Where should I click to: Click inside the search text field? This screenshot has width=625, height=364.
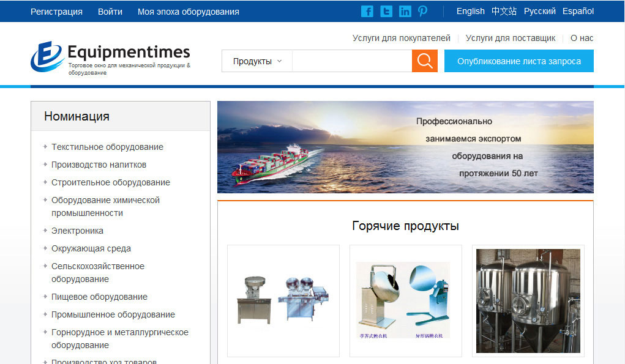coord(351,61)
